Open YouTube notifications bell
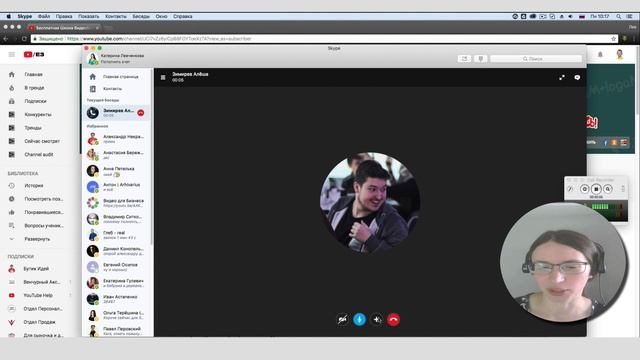Screen dimensions: 640x360 600,54
